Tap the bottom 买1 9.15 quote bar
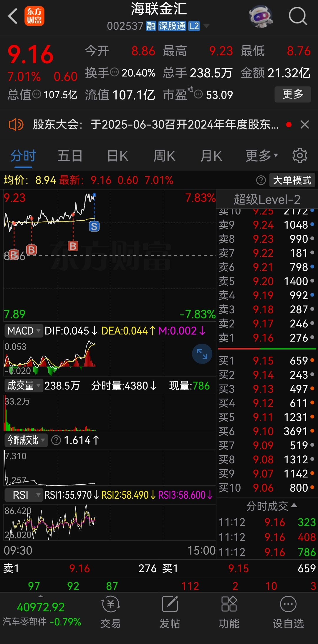 [x=239, y=568]
